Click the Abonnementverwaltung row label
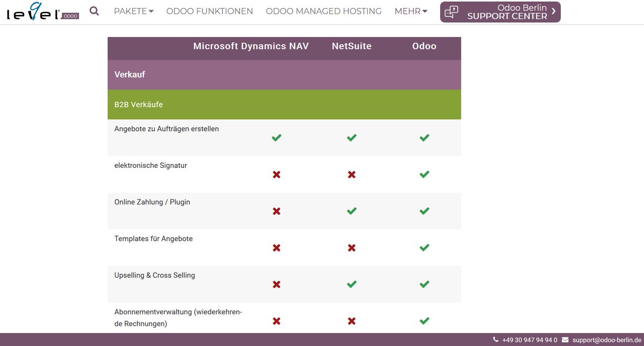The height and width of the screenshot is (346, 644). [178, 318]
